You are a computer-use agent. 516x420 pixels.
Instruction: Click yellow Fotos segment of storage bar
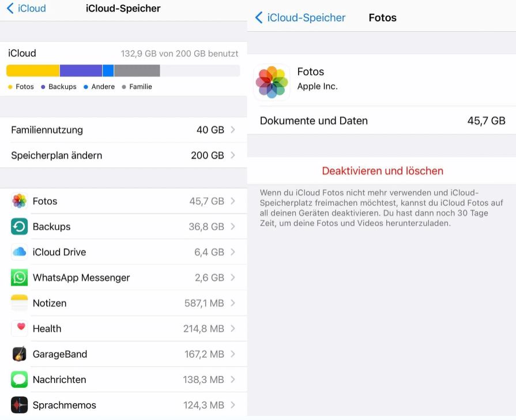point(33,71)
